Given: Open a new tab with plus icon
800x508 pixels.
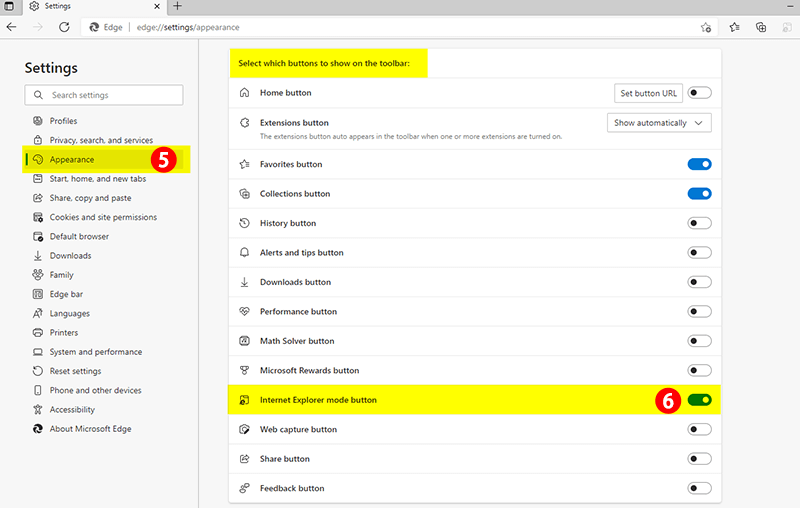Looking at the screenshot, I should (x=177, y=6).
